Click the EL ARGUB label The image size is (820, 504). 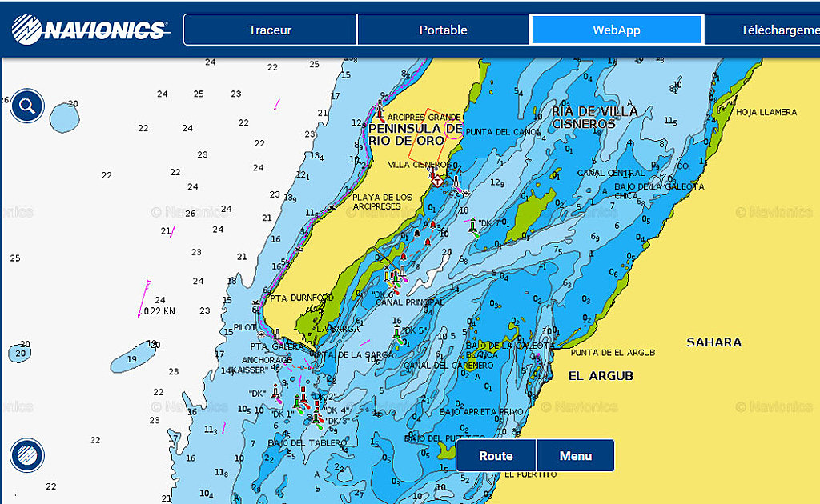(601, 376)
